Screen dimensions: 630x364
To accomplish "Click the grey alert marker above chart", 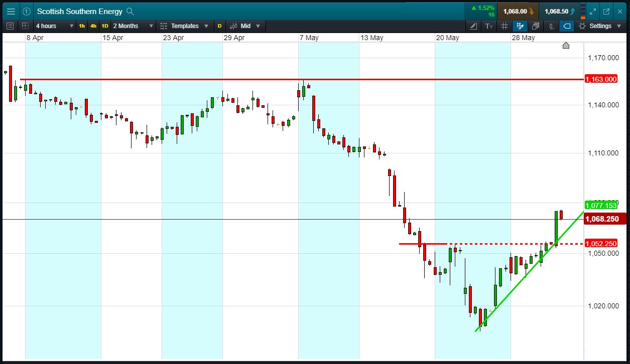I will (566, 46).
